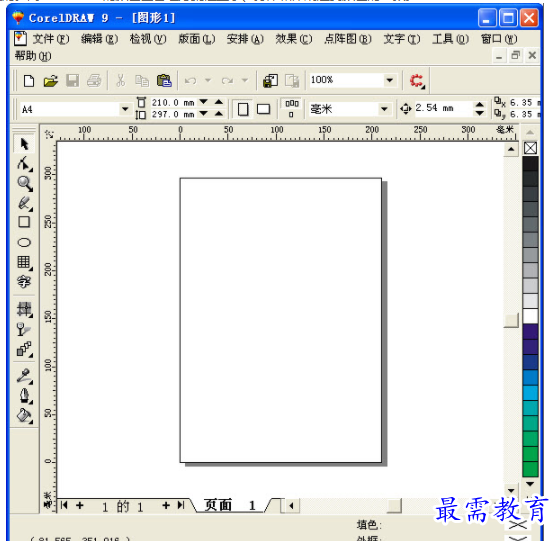Image resolution: width=557 pixels, height=541 pixels.
Task: Click the Redo arrow icon
Action: [227, 81]
